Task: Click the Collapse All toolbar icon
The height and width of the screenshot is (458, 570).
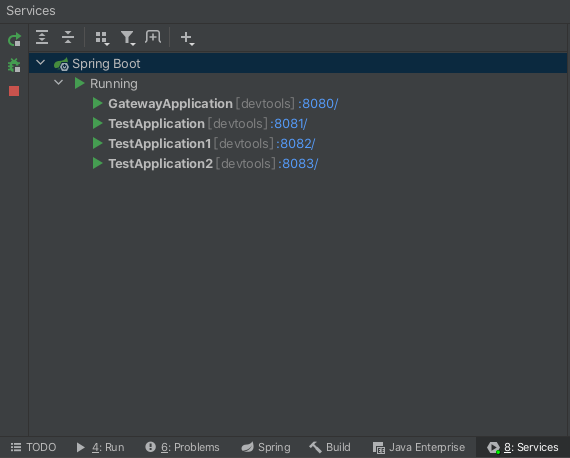Action: pyautogui.click(x=68, y=37)
